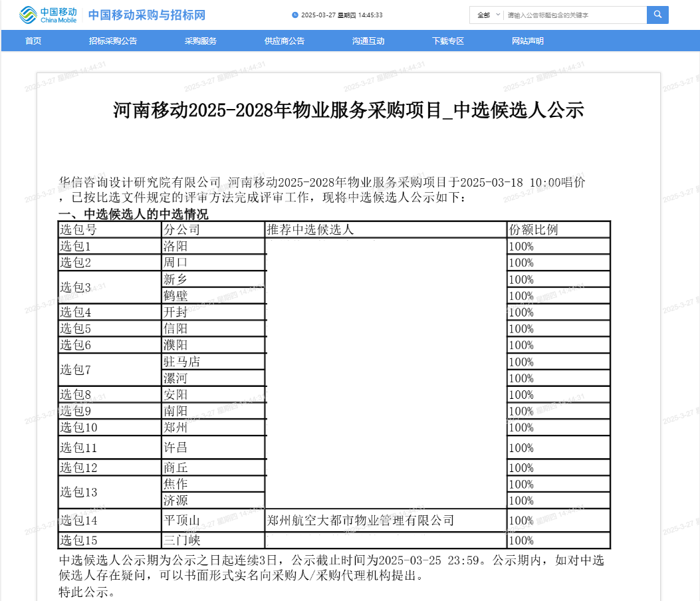Open the 下载专区 section
The image size is (700, 601).
click(448, 40)
